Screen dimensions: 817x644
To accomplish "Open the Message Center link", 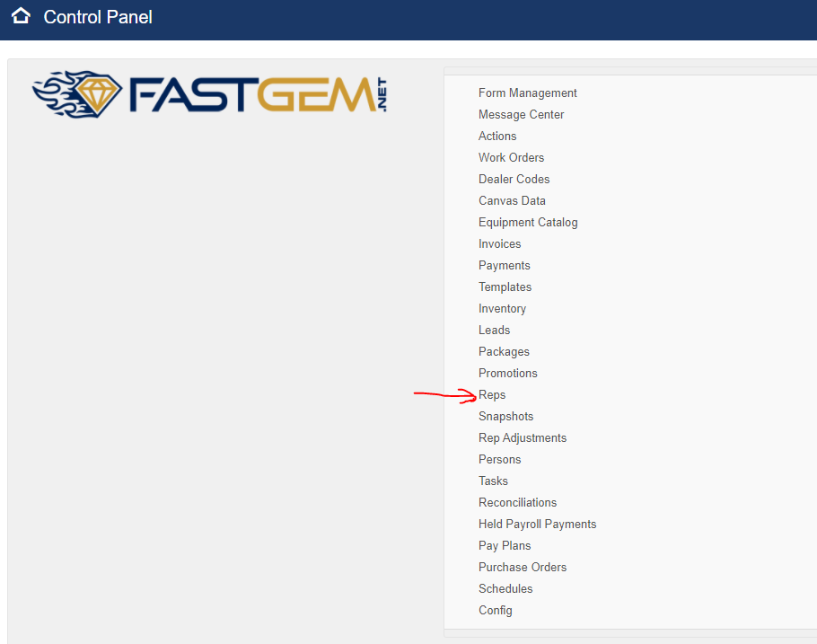I will 521,114.
